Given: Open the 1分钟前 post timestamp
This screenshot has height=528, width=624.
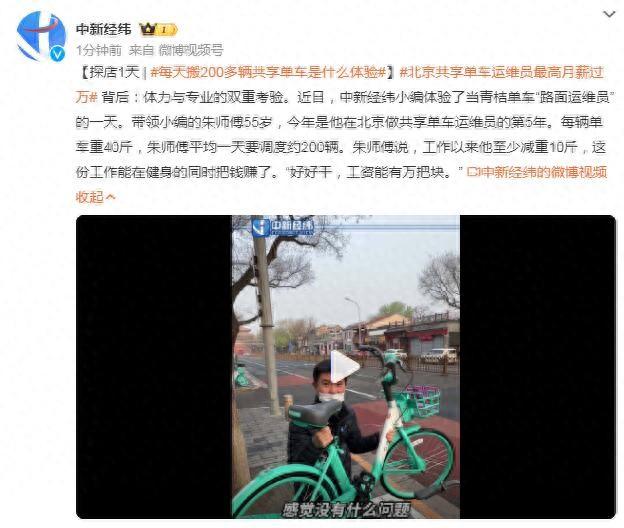Looking at the screenshot, I should (x=99, y=50).
